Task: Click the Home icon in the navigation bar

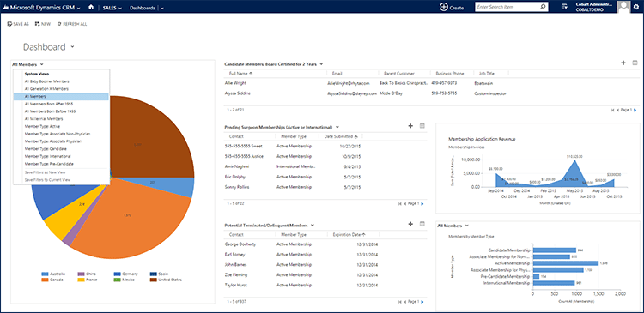Action: pos(91,8)
